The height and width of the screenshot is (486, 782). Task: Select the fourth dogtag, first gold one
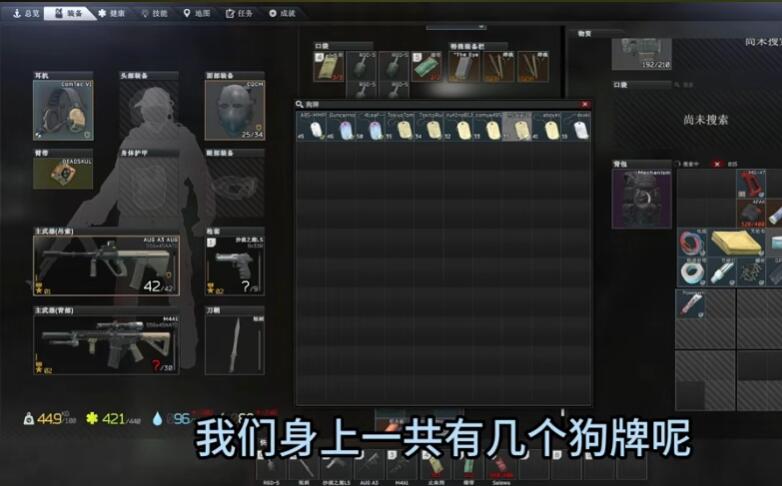pyautogui.click(x=399, y=126)
